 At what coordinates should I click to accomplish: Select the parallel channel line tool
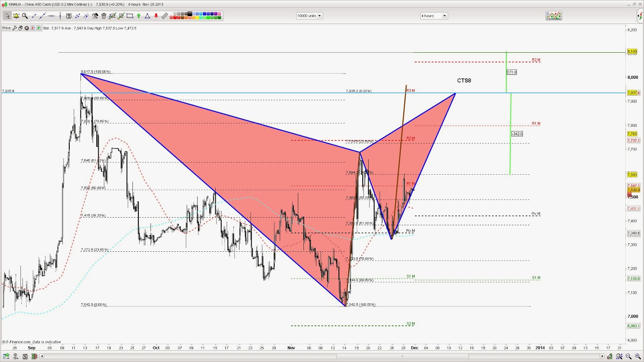tap(78, 16)
